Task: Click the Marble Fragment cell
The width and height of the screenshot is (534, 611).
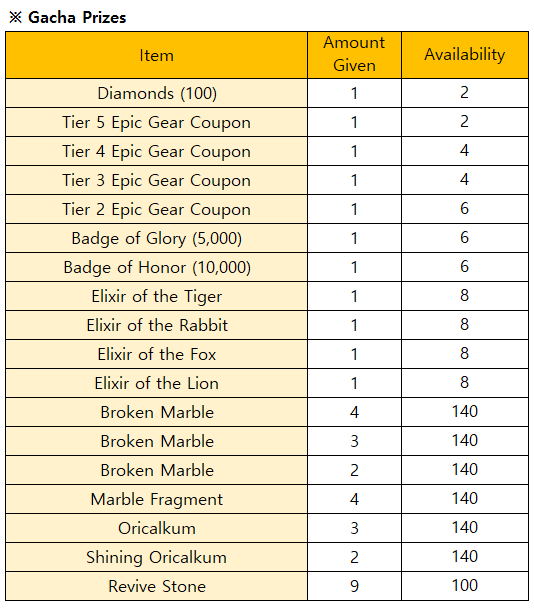Action: tap(156, 499)
